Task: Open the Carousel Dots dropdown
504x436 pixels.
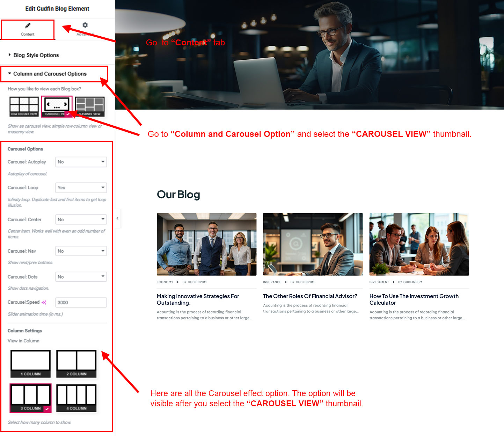Action: coord(81,277)
